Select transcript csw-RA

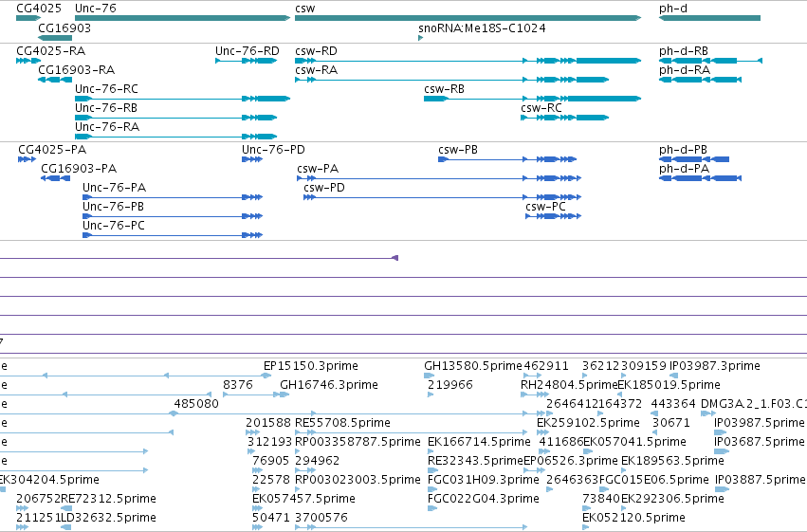point(452,80)
